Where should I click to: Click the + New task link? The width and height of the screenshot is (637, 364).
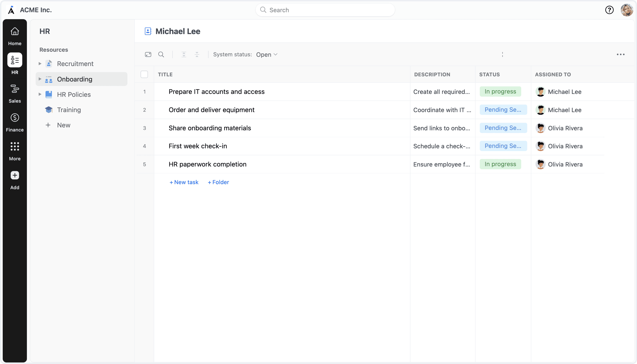coord(184,182)
